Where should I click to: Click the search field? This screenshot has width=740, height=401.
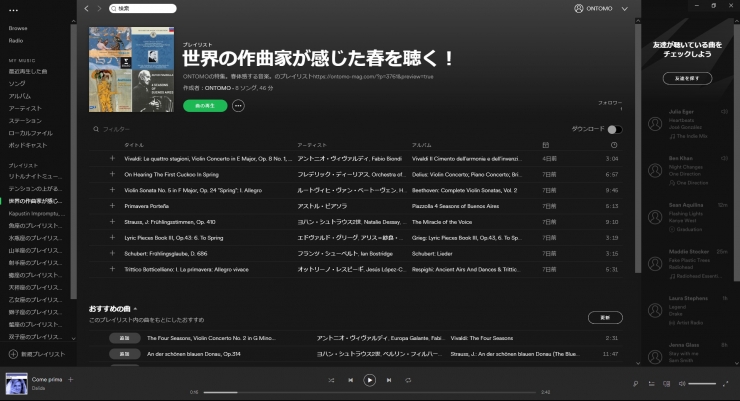click(143, 8)
